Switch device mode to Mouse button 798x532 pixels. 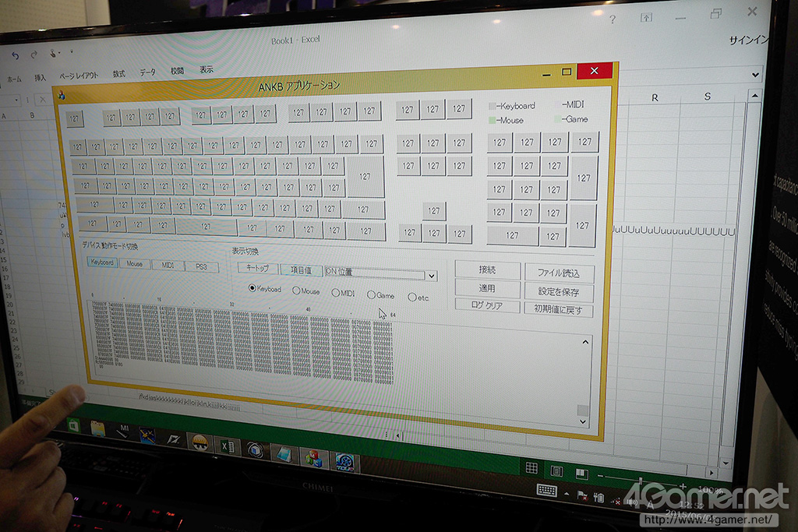coord(134,263)
